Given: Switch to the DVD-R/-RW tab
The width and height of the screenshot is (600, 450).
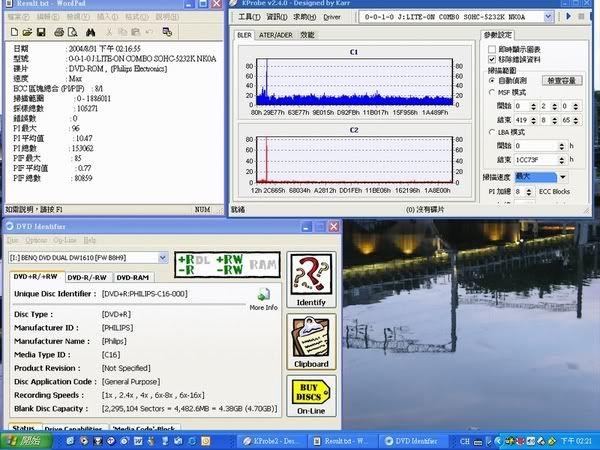Looking at the screenshot, I should pos(88,277).
